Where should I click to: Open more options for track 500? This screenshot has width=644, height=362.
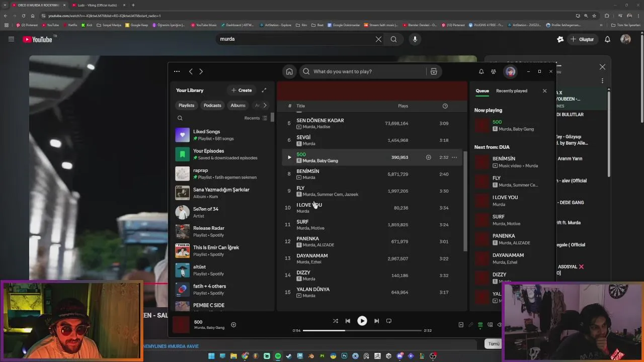[x=454, y=157]
